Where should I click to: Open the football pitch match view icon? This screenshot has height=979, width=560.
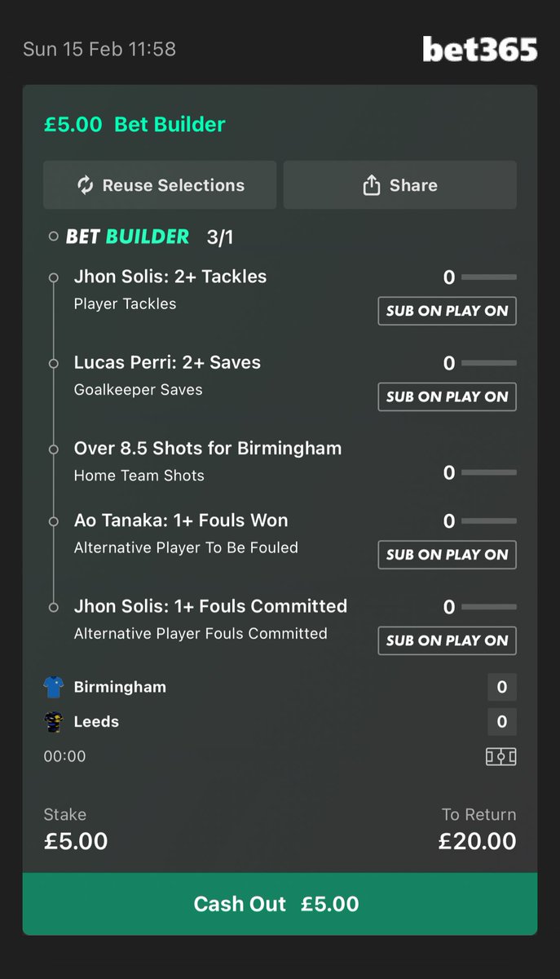(501, 756)
